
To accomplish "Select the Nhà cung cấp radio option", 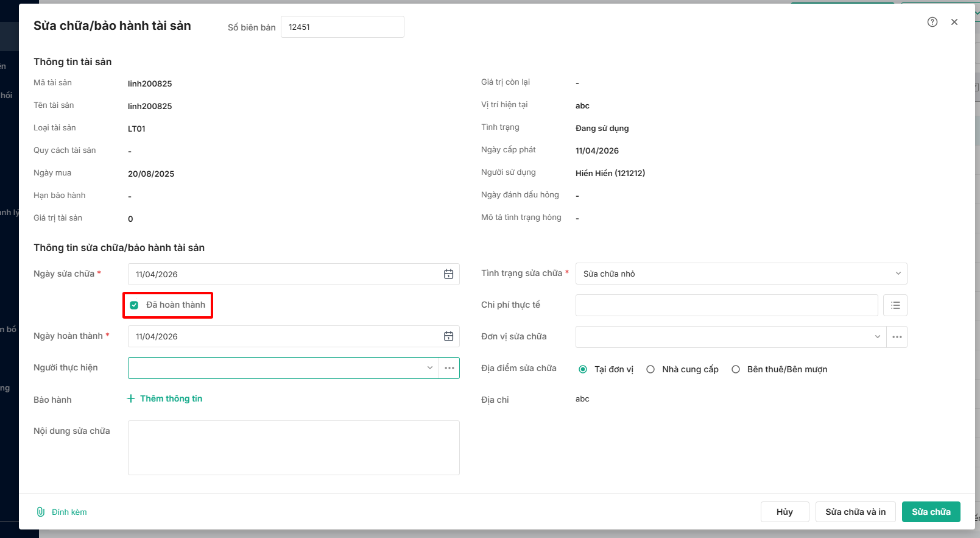I will click(x=650, y=369).
